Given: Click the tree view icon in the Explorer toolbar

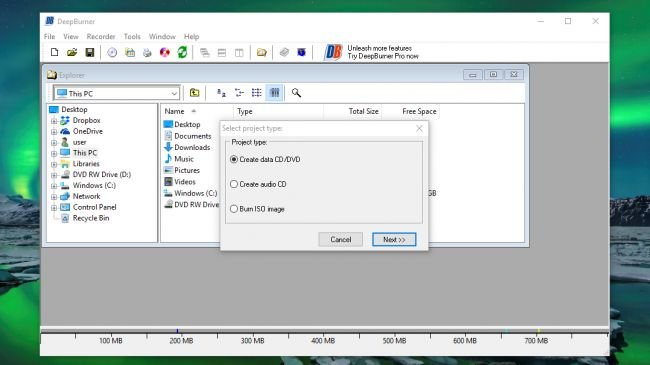Looking at the screenshot, I should (239, 92).
